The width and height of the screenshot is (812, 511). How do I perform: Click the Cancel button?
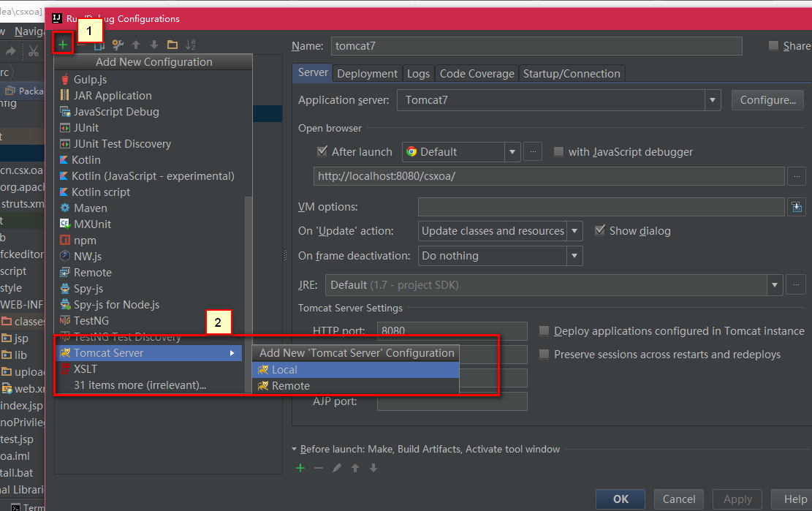pyautogui.click(x=679, y=499)
